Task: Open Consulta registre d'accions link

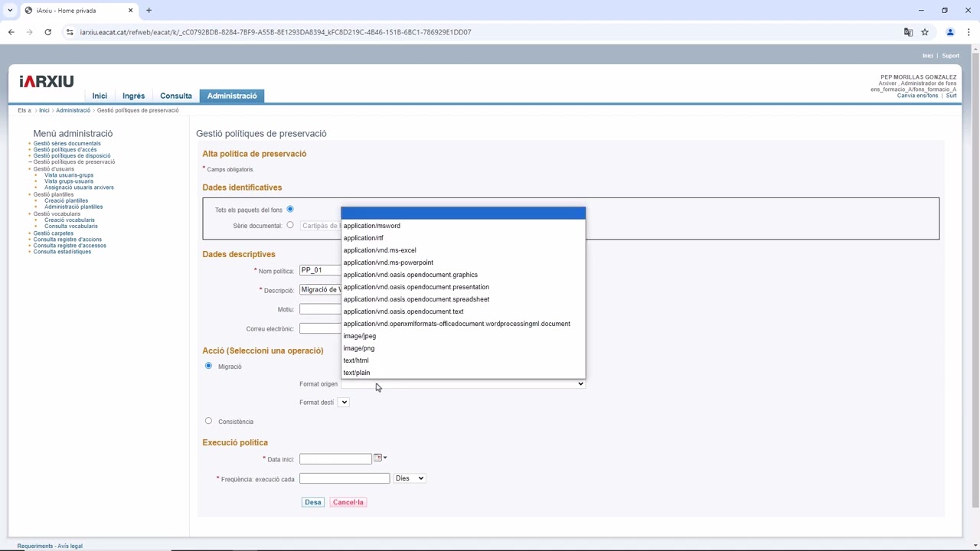Action: click(67, 240)
